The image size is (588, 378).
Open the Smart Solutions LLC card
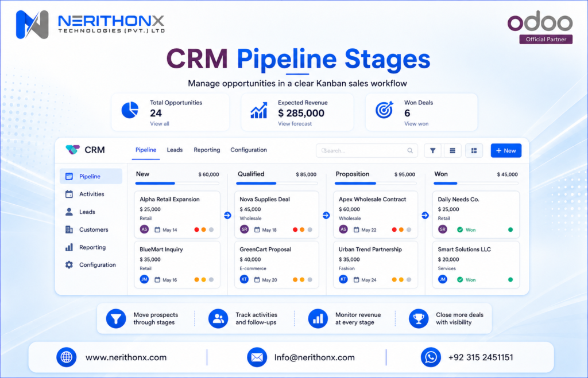(476, 264)
